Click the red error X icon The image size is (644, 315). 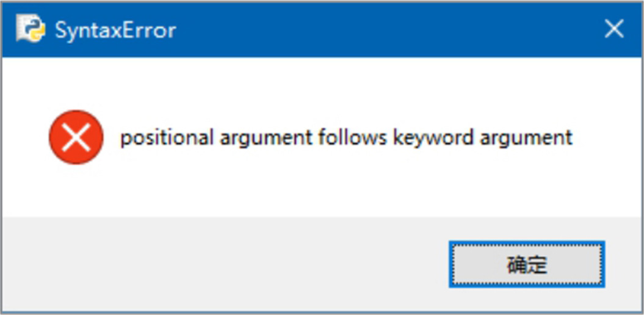(x=76, y=137)
